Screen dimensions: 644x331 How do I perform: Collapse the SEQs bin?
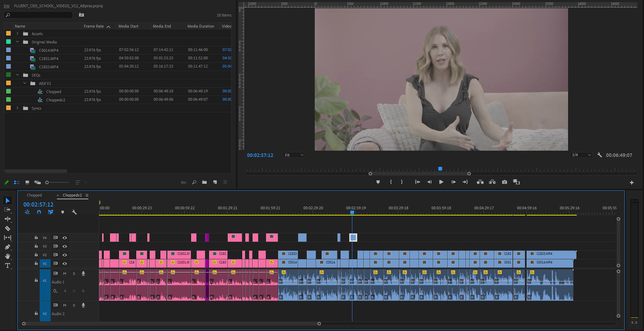pos(17,75)
